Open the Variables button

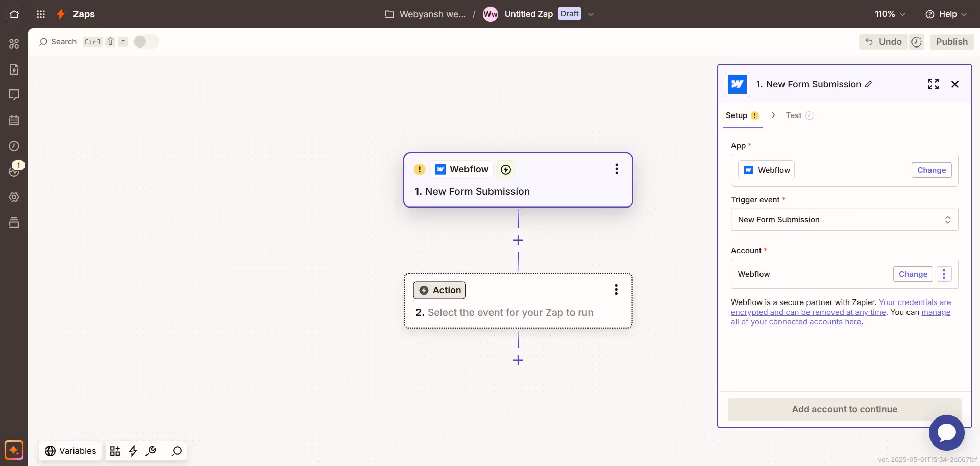click(x=70, y=451)
